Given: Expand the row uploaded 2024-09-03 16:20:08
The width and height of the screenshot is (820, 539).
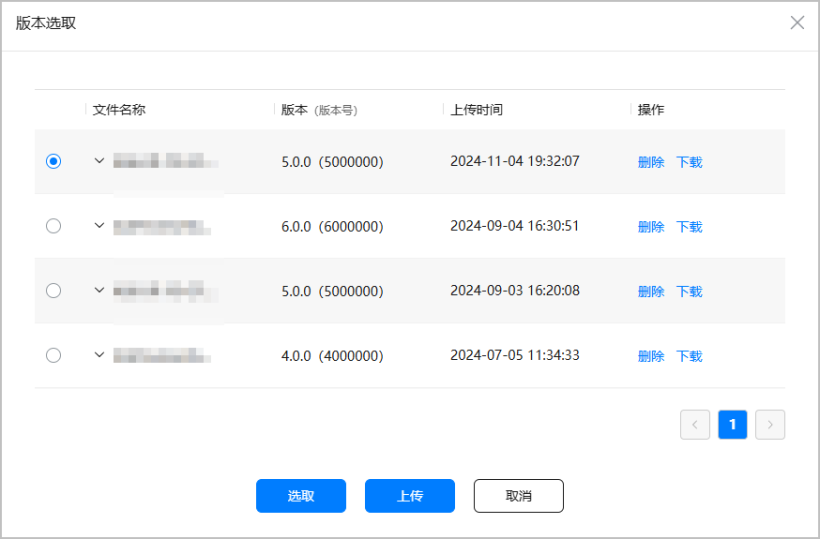Looking at the screenshot, I should [x=99, y=290].
